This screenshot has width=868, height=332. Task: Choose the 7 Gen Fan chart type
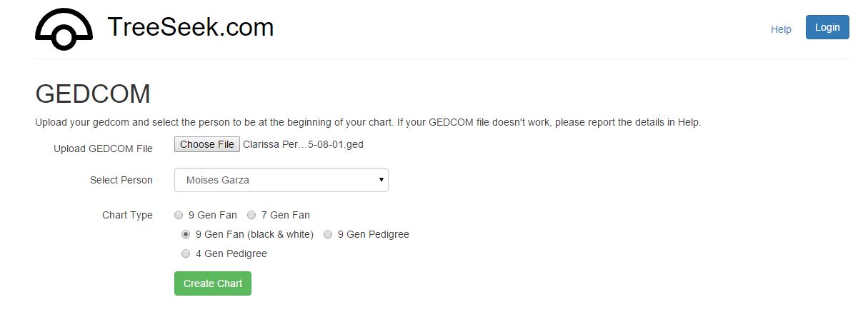tap(251, 215)
